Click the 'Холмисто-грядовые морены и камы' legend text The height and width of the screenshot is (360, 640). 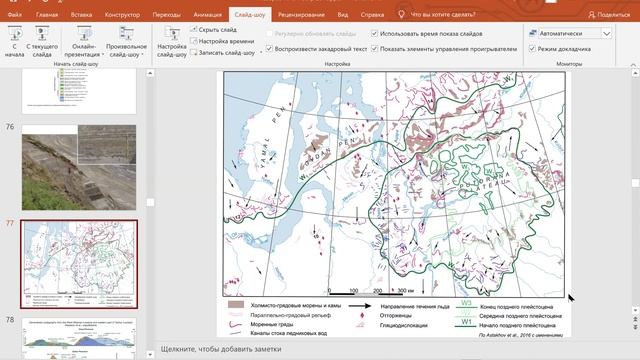coord(296,305)
